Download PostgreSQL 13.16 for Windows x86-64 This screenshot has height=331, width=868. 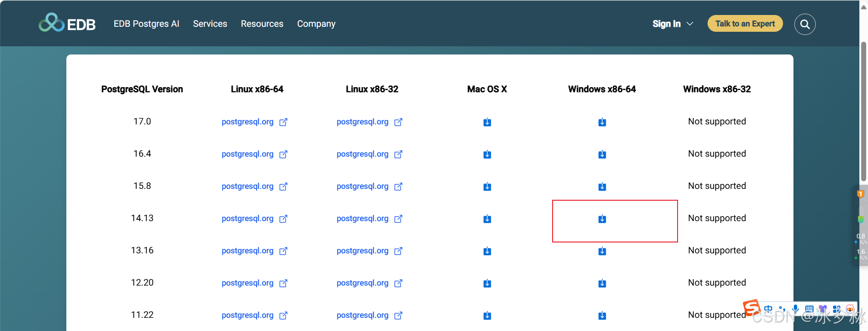coord(602,251)
